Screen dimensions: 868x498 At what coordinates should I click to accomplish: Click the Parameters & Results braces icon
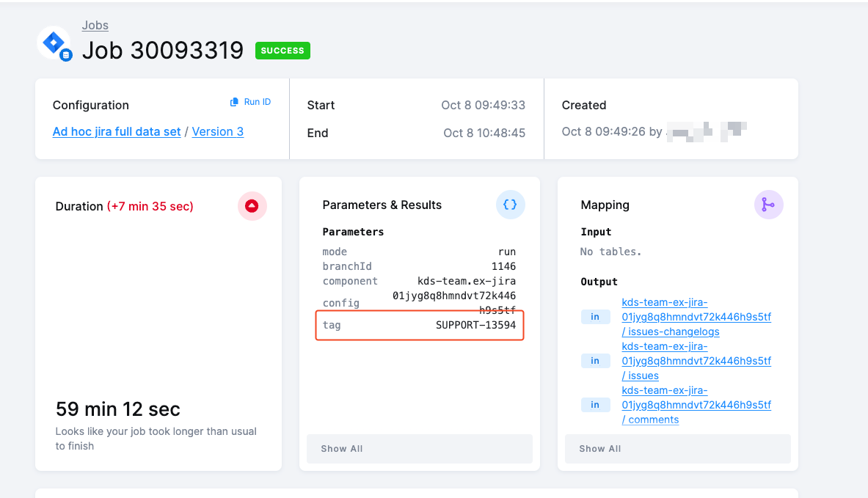[x=510, y=205]
